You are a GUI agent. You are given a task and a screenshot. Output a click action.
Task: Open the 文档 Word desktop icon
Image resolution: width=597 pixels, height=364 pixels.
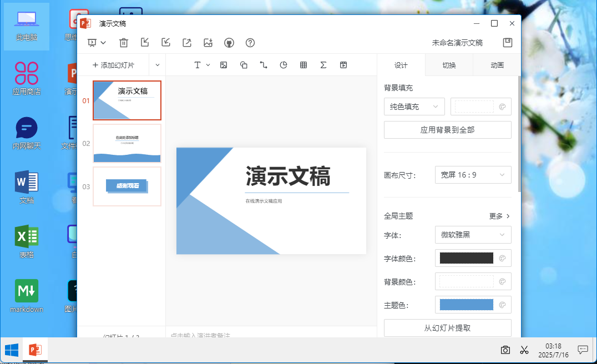(x=27, y=188)
